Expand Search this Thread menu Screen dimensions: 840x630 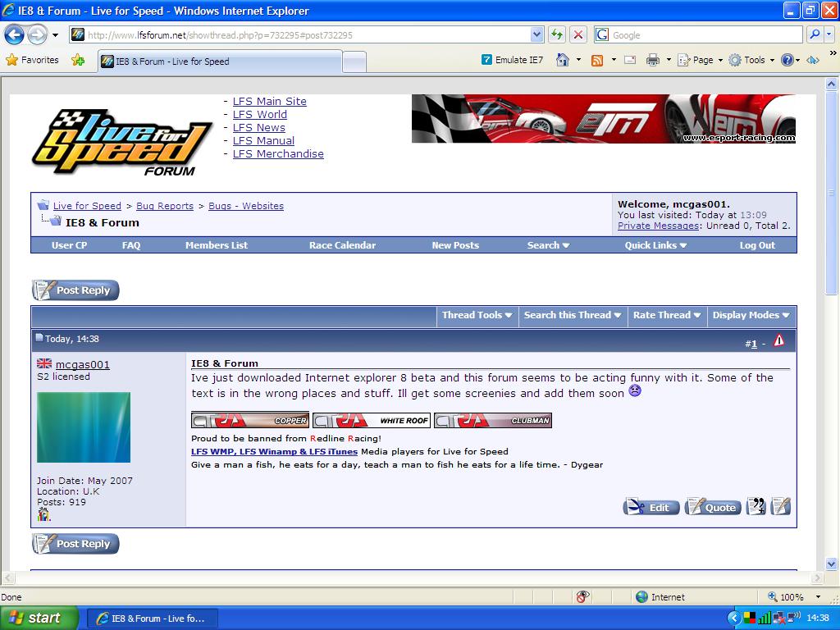pos(572,316)
